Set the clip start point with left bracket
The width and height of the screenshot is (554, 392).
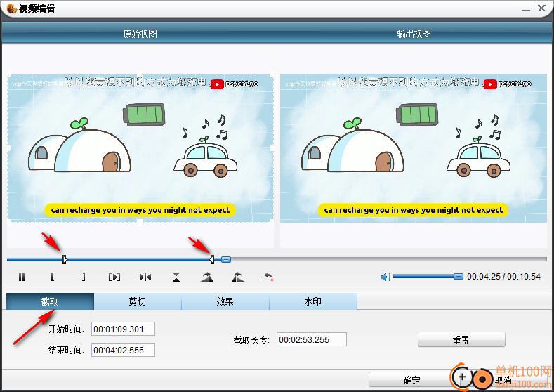pos(53,277)
